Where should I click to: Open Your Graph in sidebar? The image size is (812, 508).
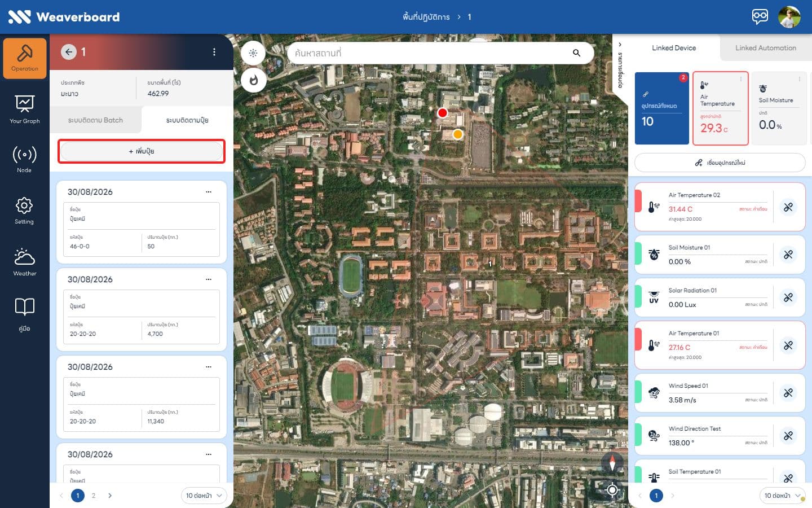[25, 110]
